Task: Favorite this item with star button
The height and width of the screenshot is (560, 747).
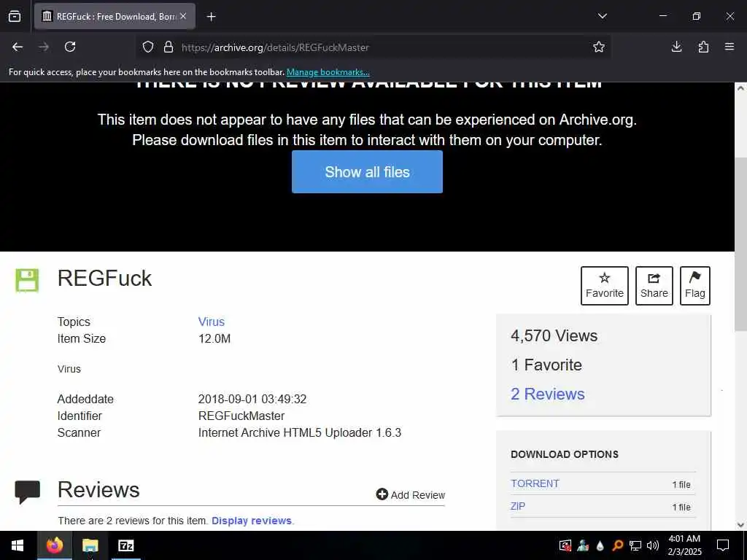Action: pyautogui.click(x=605, y=286)
